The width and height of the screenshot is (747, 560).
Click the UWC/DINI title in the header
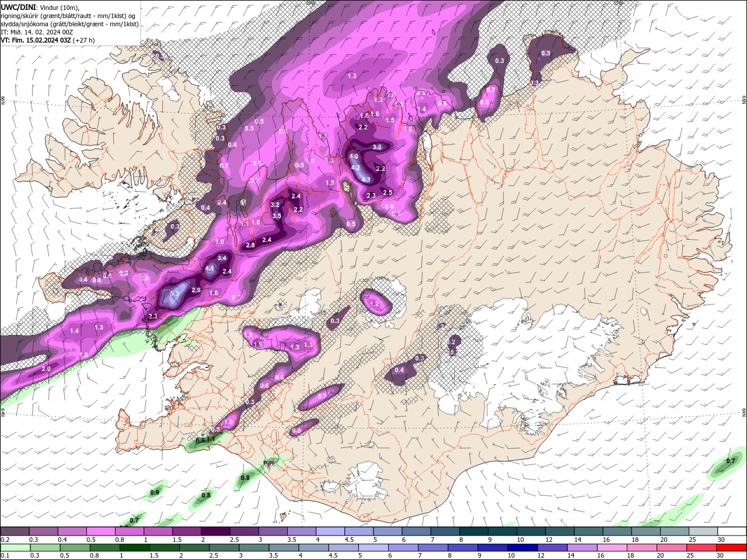pos(18,7)
